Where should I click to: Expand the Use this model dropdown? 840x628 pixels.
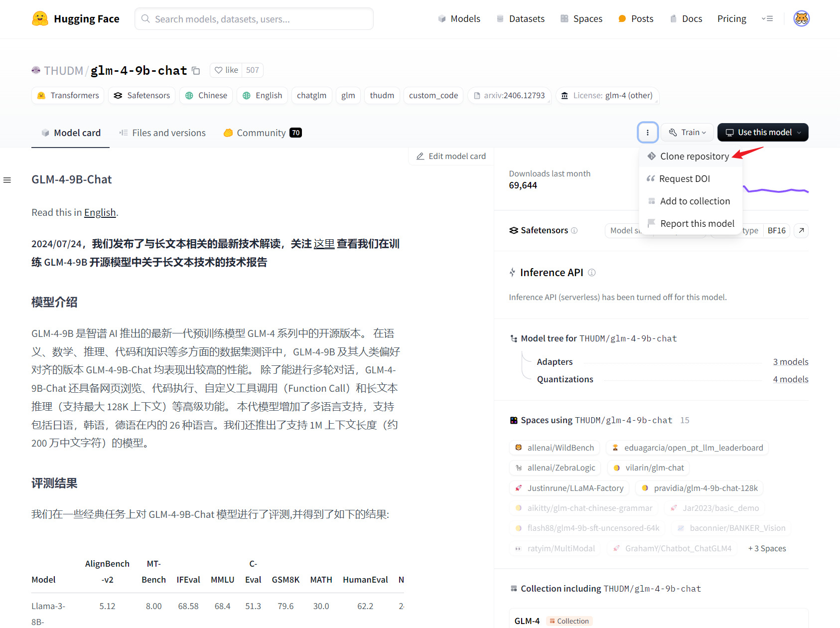pos(762,132)
